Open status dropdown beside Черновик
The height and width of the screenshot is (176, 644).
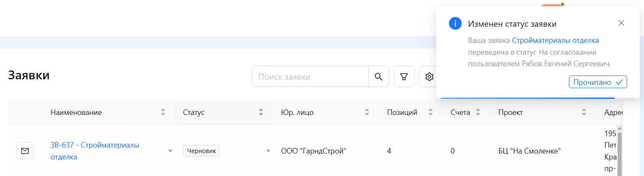click(268, 151)
